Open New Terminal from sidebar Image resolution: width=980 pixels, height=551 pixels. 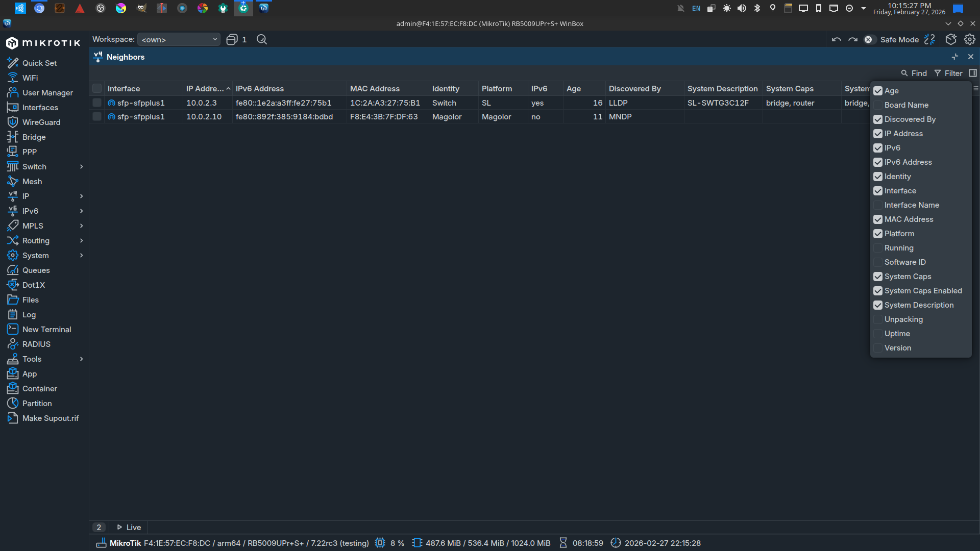click(x=46, y=330)
